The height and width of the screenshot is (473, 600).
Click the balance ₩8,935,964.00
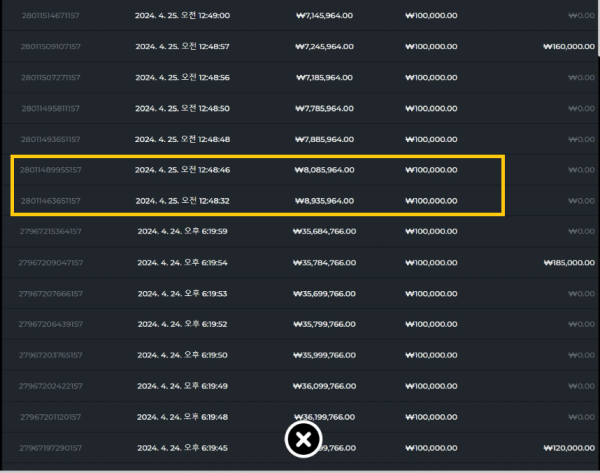324,201
